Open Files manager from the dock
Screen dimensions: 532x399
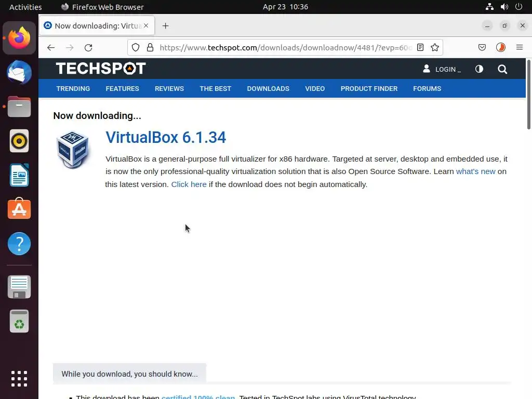tap(19, 107)
